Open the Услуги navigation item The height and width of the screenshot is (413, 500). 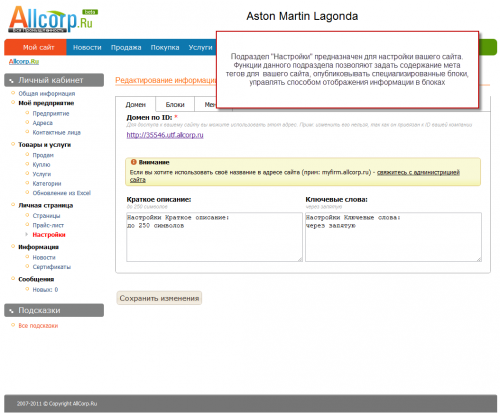point(200,47)
